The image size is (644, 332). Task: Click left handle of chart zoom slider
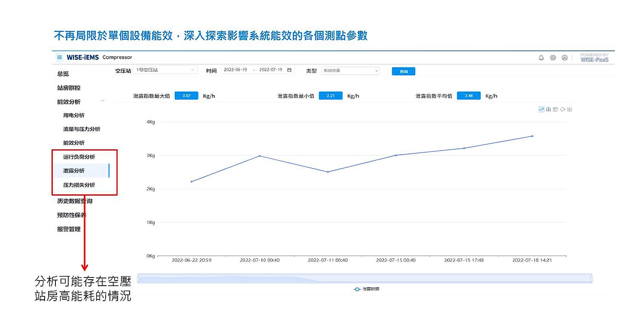click(138, 279)
